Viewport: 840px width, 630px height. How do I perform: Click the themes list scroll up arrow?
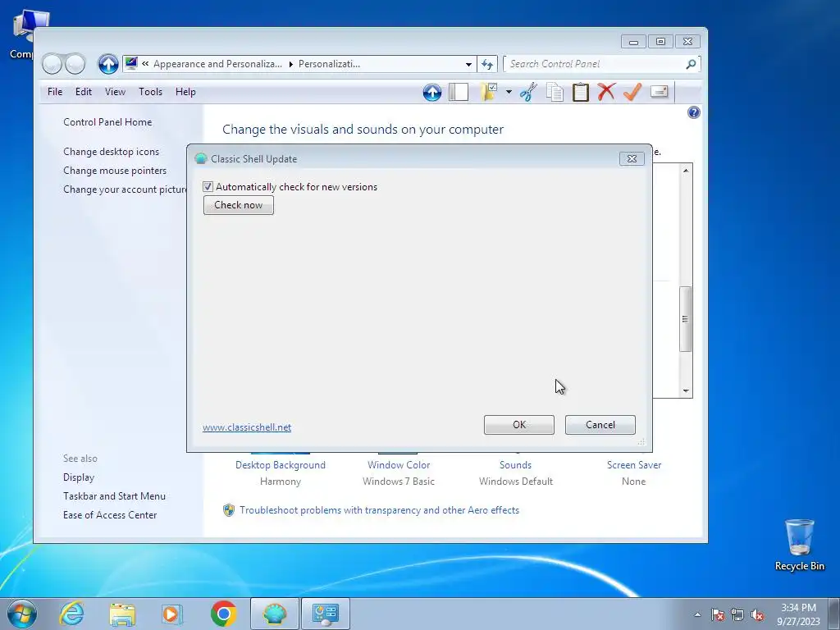click(x=686, y=171)
